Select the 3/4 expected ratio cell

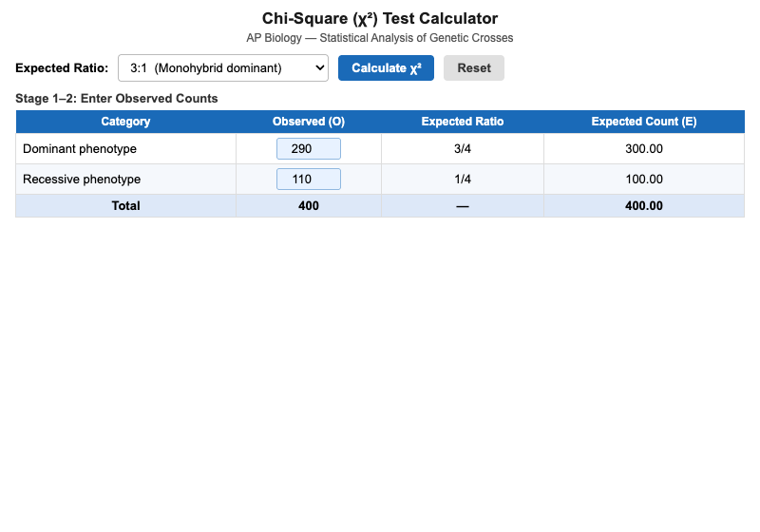tap(463, 149)
